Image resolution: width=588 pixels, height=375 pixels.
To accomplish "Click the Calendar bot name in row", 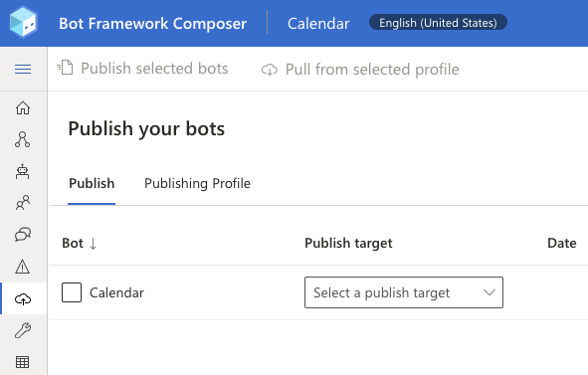I will [x=116, y=292].
